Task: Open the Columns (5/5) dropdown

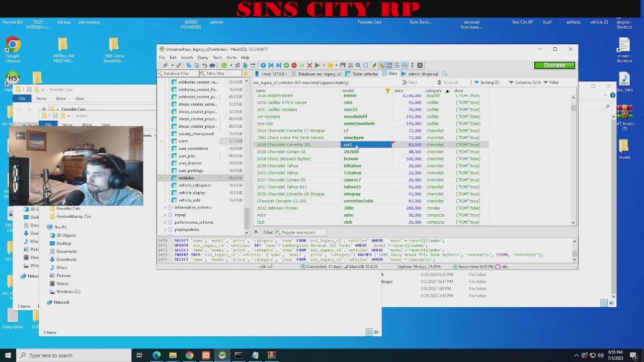Action: [x=524, y=82]
